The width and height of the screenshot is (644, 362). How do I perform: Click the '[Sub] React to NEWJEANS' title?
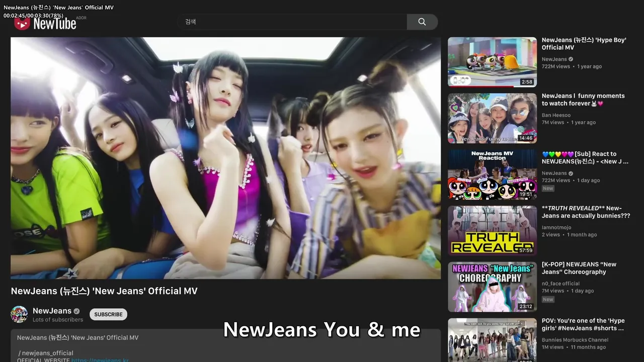pyautogui.click(x=585, y=158)
